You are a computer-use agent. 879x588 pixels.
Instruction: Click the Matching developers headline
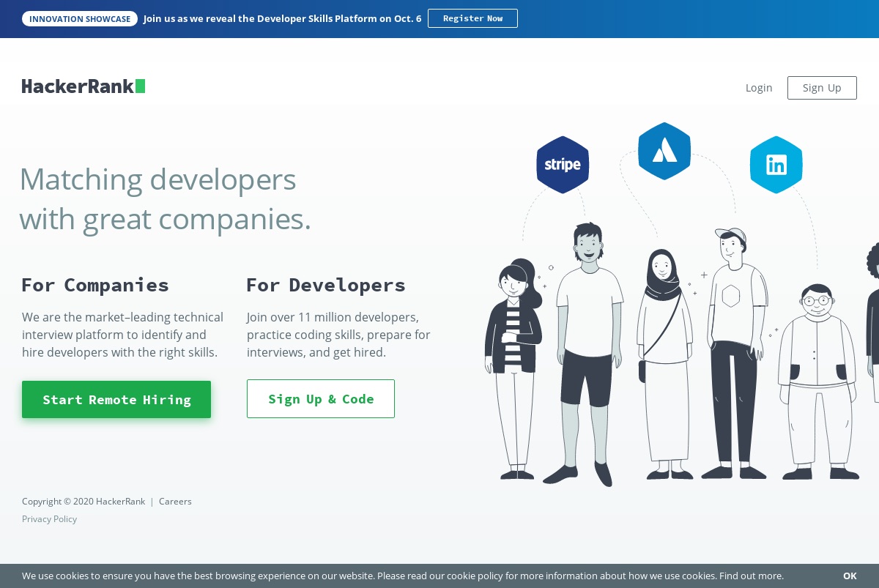click(x=165, y=199)
